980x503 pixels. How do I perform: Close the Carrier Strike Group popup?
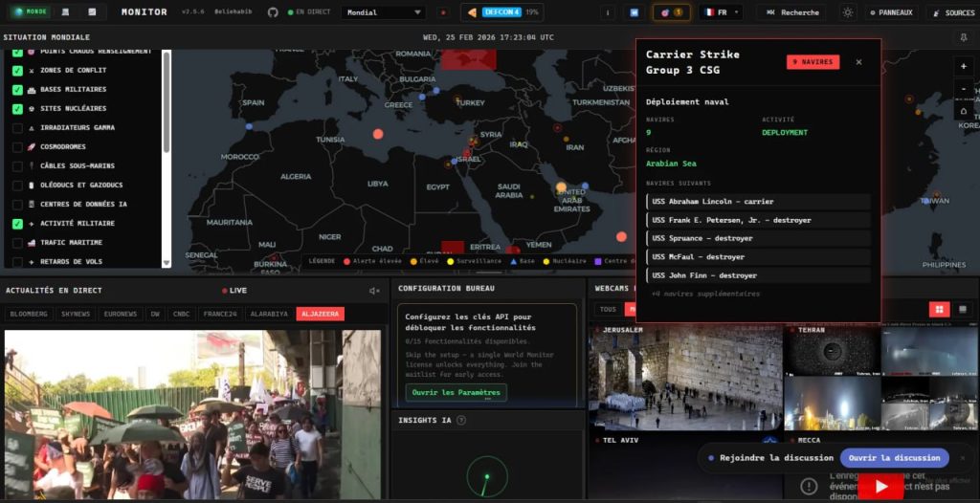click(x=858, y=62)
